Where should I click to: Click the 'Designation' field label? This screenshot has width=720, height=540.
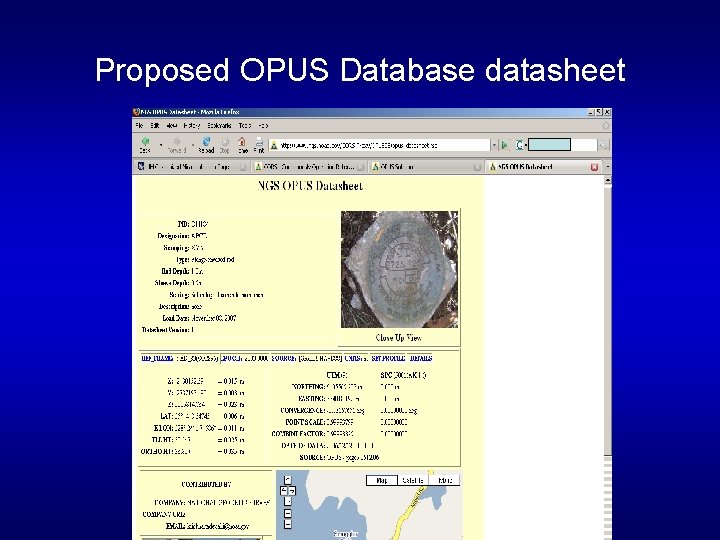coord(174,236)
